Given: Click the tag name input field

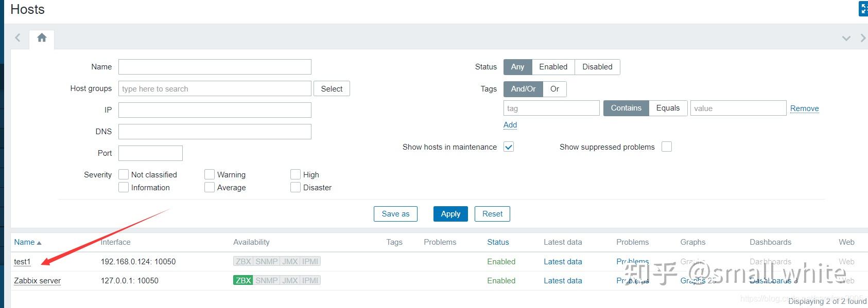Looking at the screenshot, I should pos(551,108).
